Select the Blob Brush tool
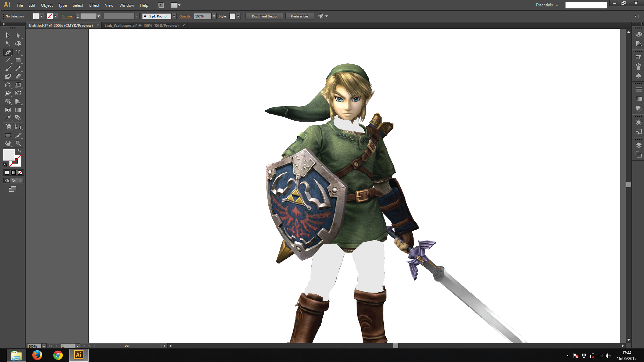This screenshot has height=362, width=644. coord(8,76)
